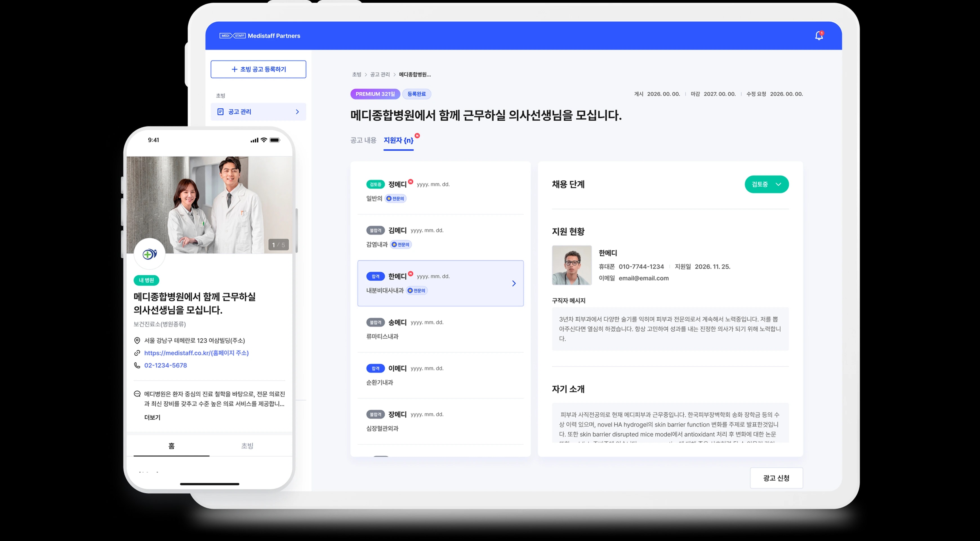
Task: Click the 초빙 공고 등록하기 button
Action: [258, 69]
